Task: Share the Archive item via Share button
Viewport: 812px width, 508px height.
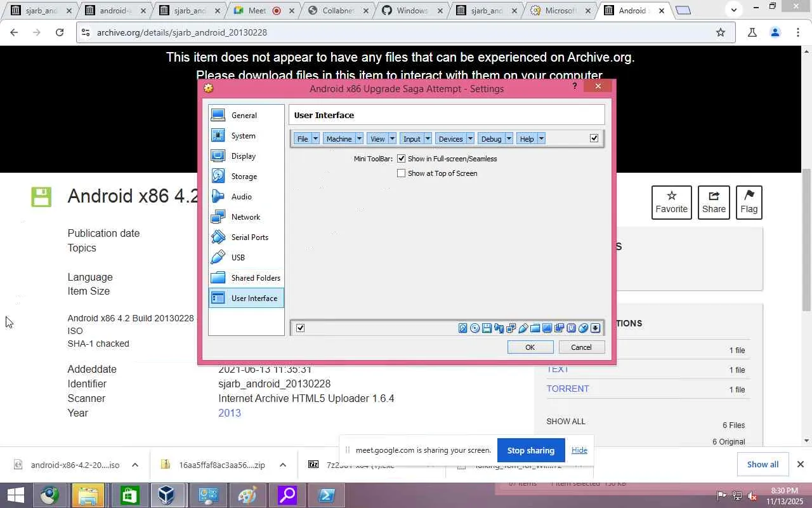Action: pyautogui.click(x=714, y=203)
